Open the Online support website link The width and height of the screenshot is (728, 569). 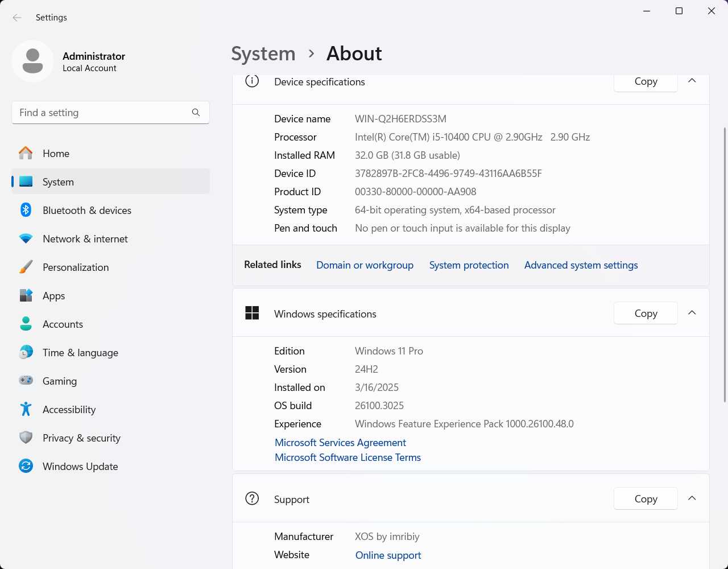tap(388, 555)
